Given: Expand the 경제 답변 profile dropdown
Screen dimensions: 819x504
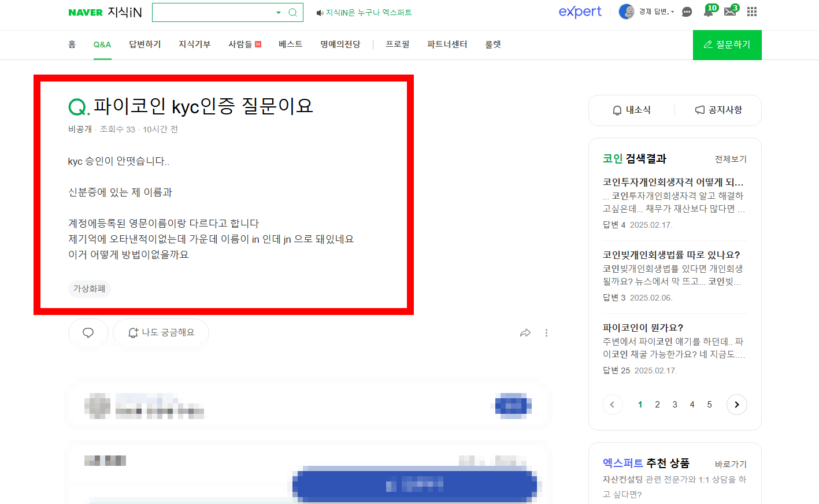Looking at the screenshot, I should pyautogui.click(x=657, y=12).
